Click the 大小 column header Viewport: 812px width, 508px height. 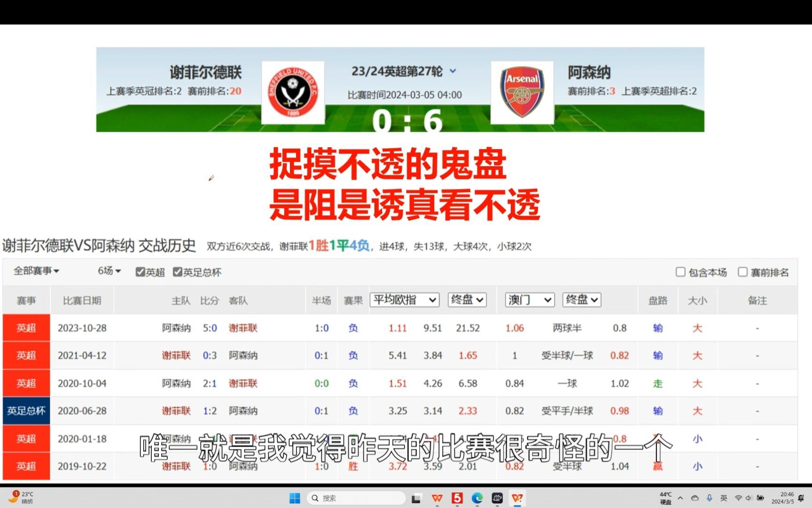click(x=697, y=301)
